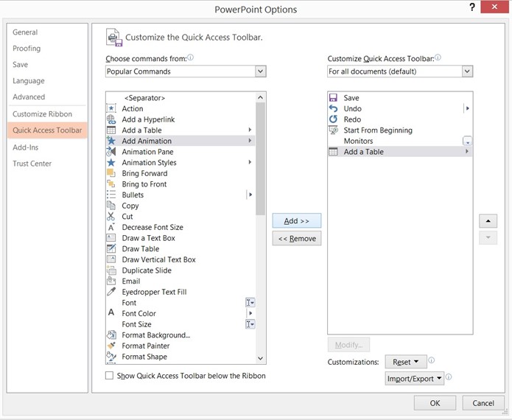
Task: Select the Eyedropper Text Fill icon
Action: tap(111, 292)
